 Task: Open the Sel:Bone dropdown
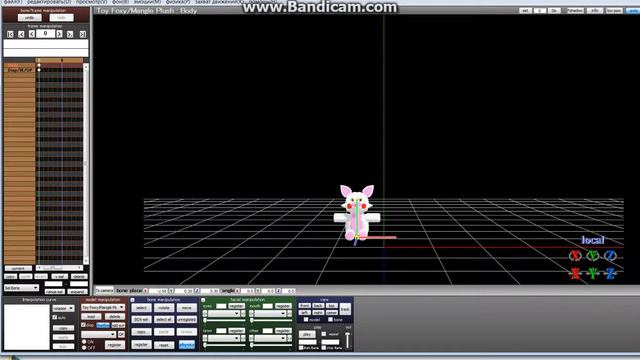(x=21, y=288)
